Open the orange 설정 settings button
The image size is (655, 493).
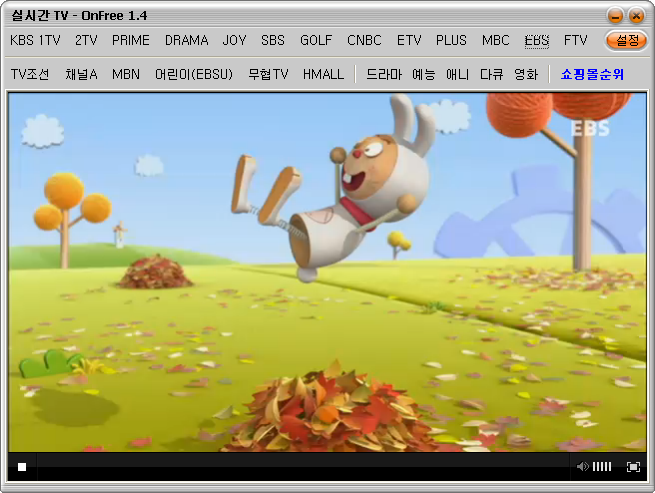click(626, 41)
